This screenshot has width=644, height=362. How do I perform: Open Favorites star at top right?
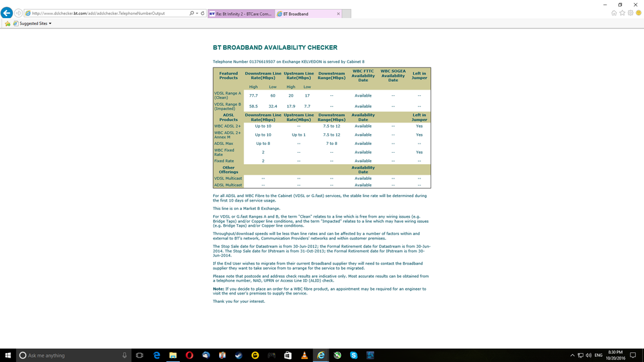[622, 13]
